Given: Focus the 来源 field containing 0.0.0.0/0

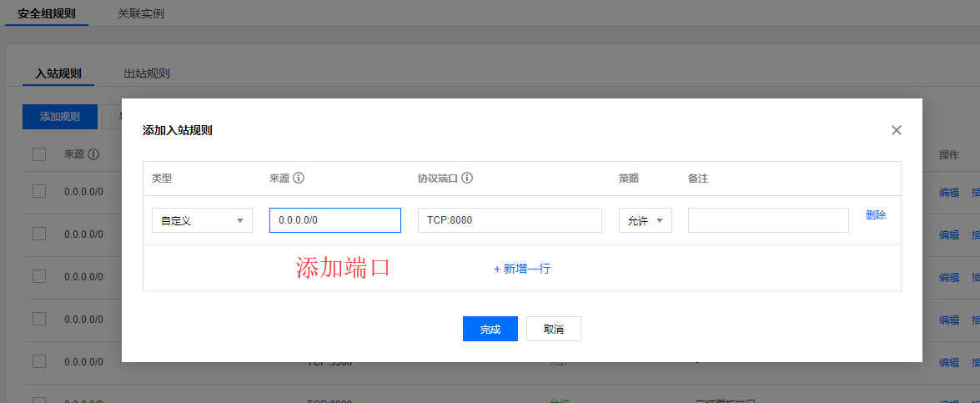Looking at the screenshot, I should click(335, 220).
